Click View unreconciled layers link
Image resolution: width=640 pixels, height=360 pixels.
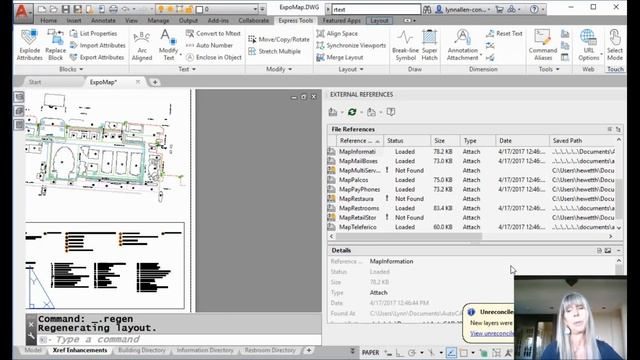click(x=491, y=333)
